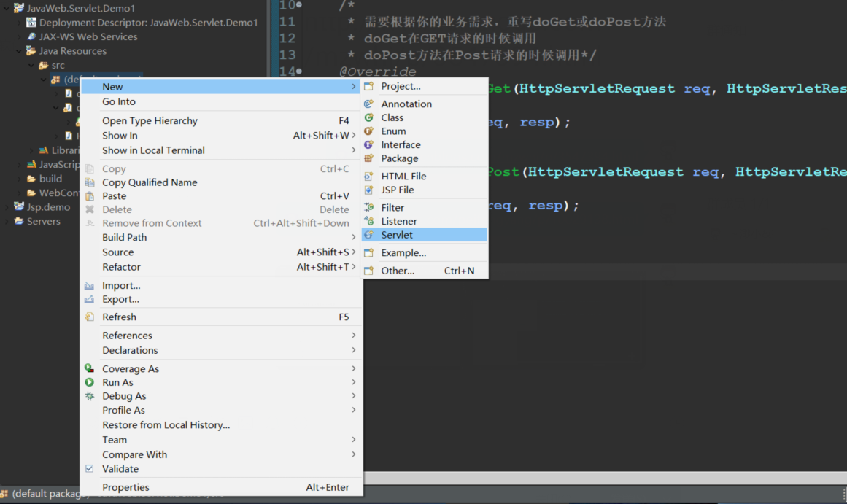
Task: Click the Listener icon in New submenu
Action: coord(369,221)
